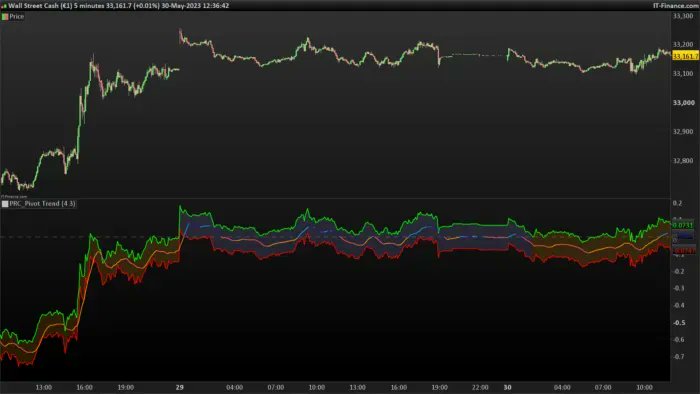Click the 33,300 price axis label
The image size is (700, 394).
683,16
